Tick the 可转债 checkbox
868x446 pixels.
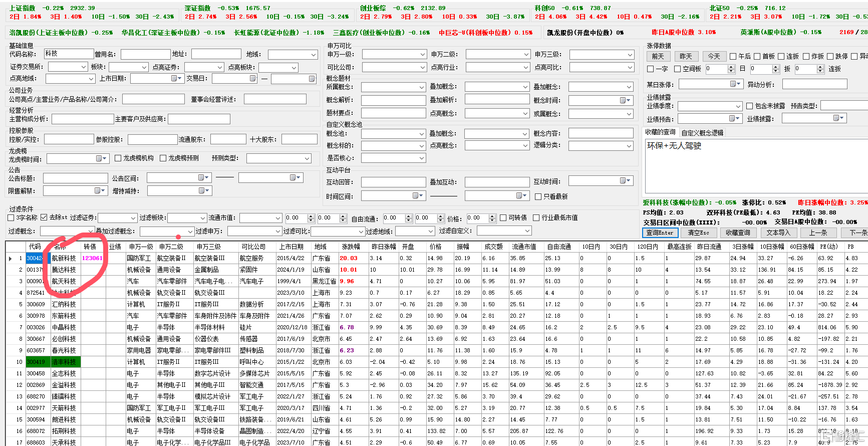coord(503,217)
